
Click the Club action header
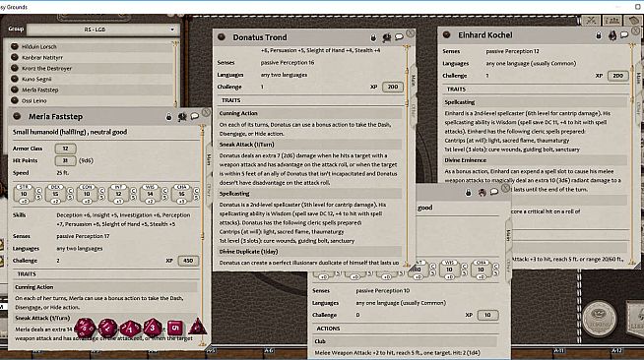coord(405,341)
